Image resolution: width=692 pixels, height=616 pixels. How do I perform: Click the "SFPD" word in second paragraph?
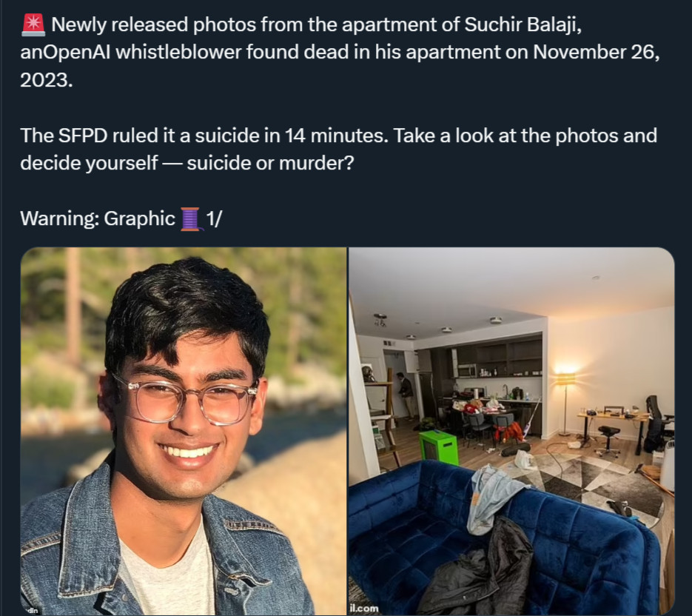click(x=83, y=135)
